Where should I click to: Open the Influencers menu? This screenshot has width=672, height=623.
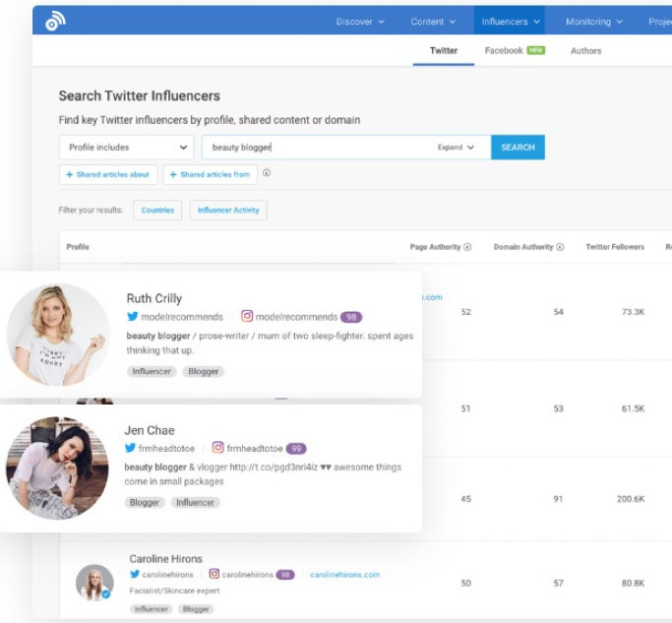[510, 22]
